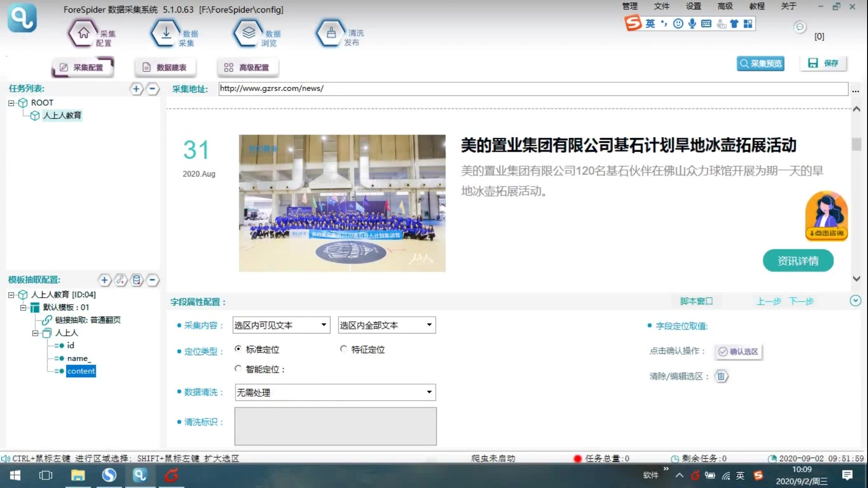Click the 采集地址 URL input field
The width and height of the screenshot is (868, 488).
533,89
